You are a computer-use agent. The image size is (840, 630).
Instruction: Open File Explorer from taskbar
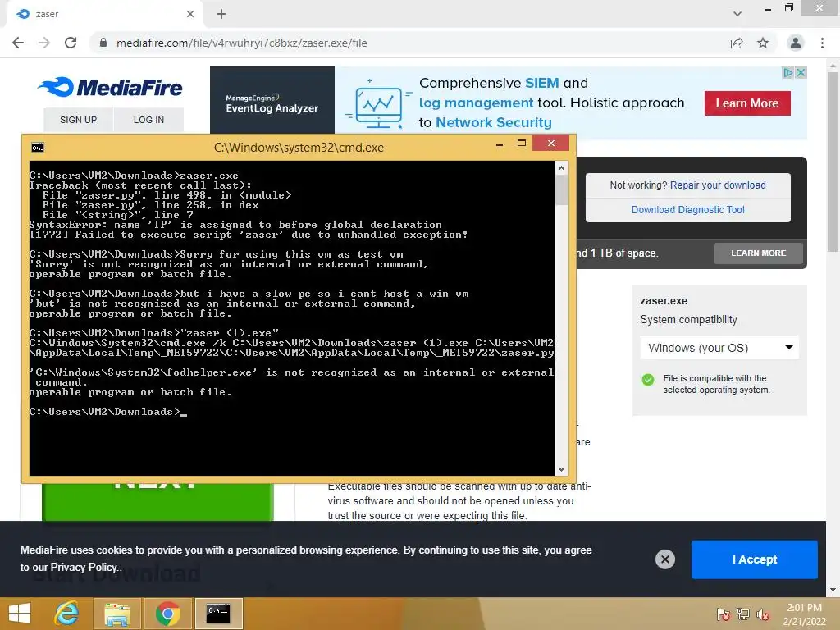pos(117,614)
